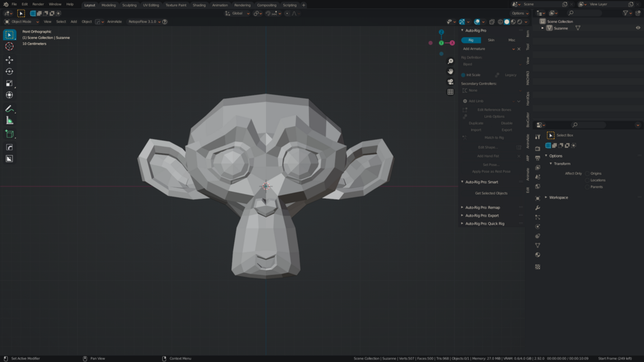Hide Suzanne using the outliner eye icon
The image size is (644, 362).
click(638, 28)
